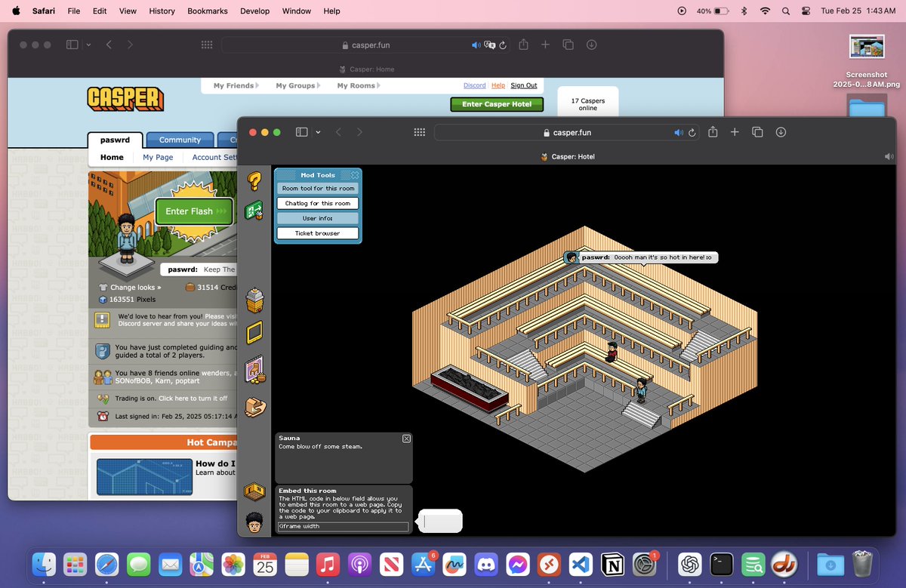Show tab overview in Casper: Home window
The image size is (906, 588).
tap(568, 45)
